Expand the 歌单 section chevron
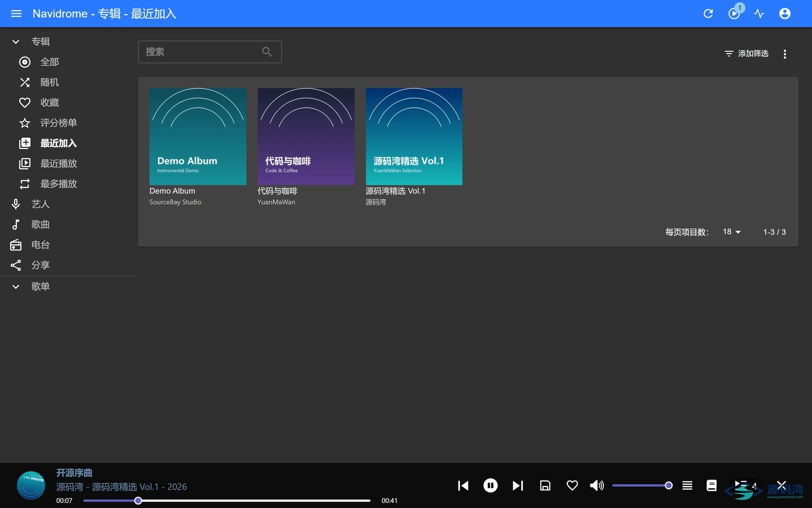Screen dimensions: 812x508 16,287
